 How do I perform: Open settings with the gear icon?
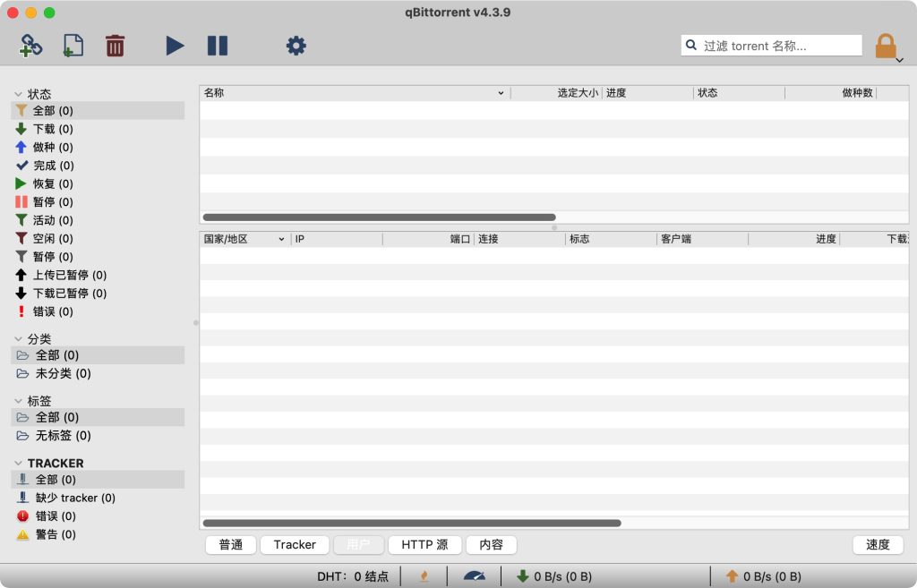[296, 46]
